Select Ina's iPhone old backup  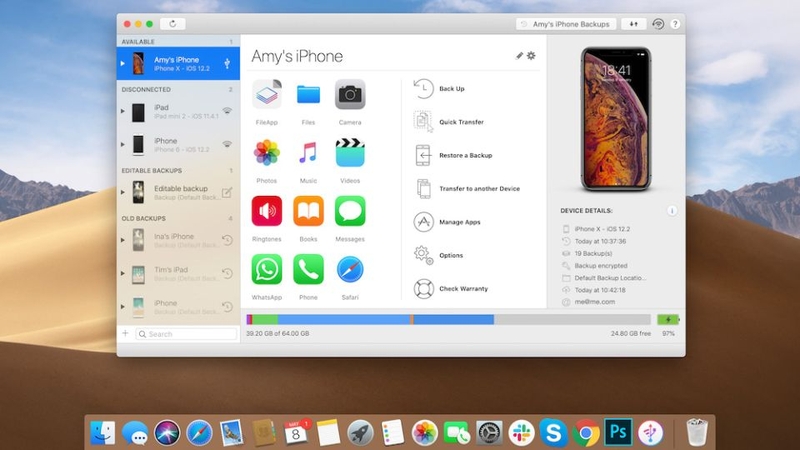[x=178, y=240]
